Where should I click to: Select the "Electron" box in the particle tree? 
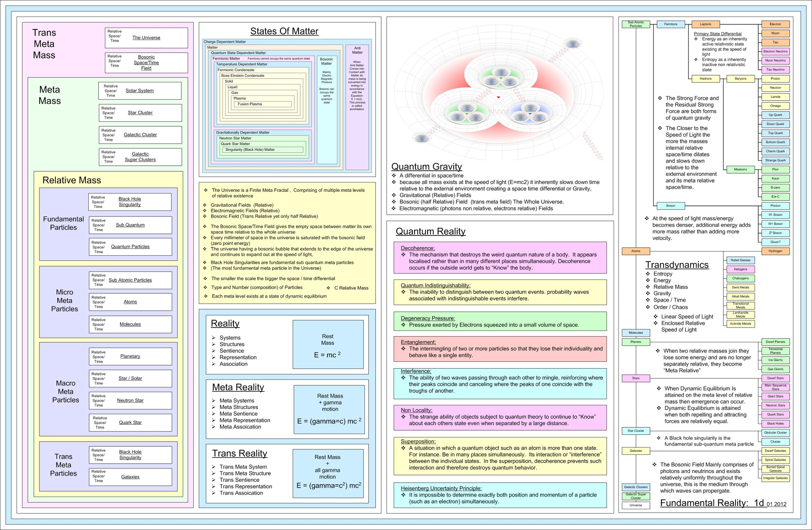click(775, 24)
